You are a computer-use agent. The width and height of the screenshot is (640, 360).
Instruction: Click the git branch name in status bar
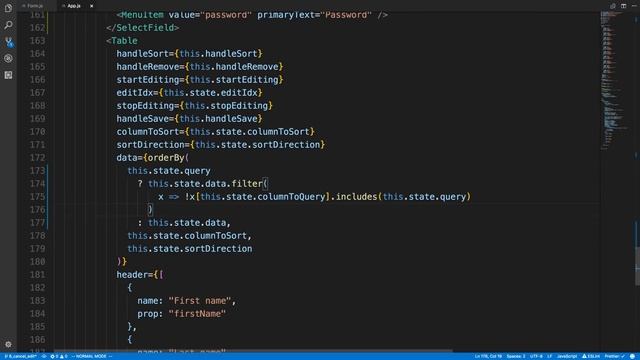(20, 356)
